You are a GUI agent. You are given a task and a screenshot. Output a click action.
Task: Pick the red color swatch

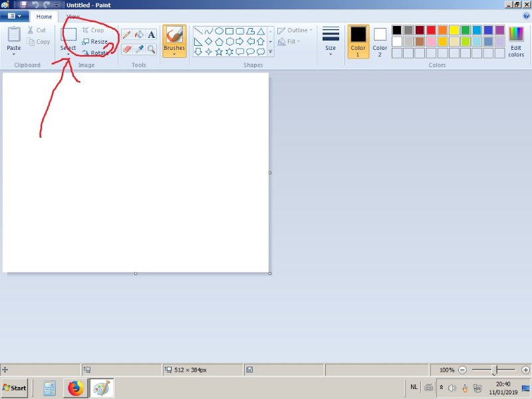pos(431,30)
